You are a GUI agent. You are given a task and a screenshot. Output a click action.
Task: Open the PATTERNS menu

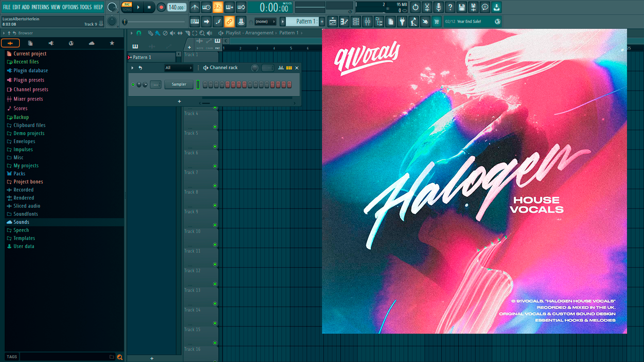coord(40,7)
